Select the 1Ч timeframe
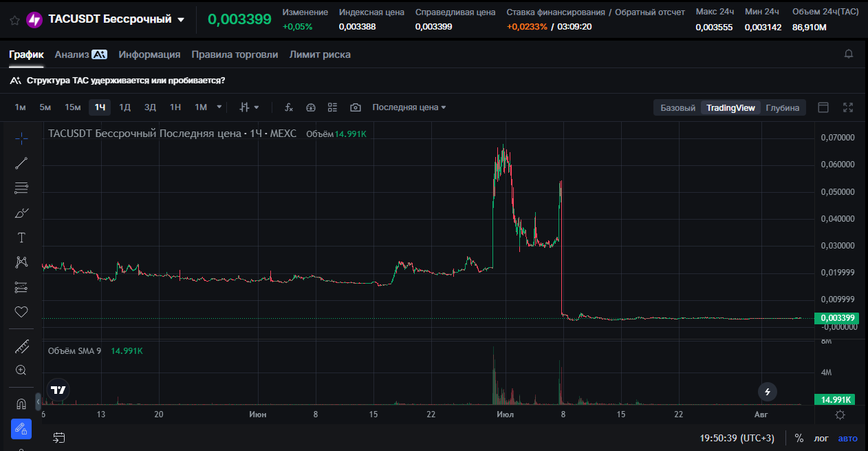The width and height of the screenshot is (868, 451). click(100, 107)
